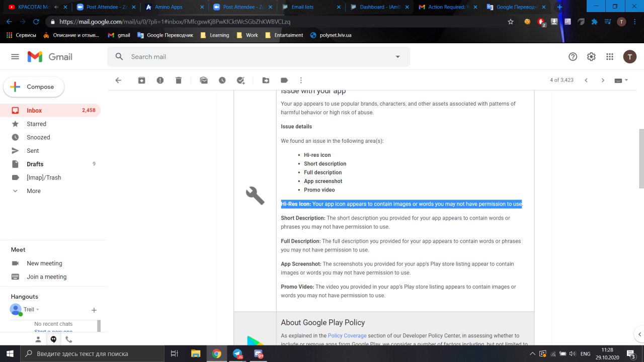Open the Windows Start menu
Screen dimensions: 644x362
pos(10,353)
